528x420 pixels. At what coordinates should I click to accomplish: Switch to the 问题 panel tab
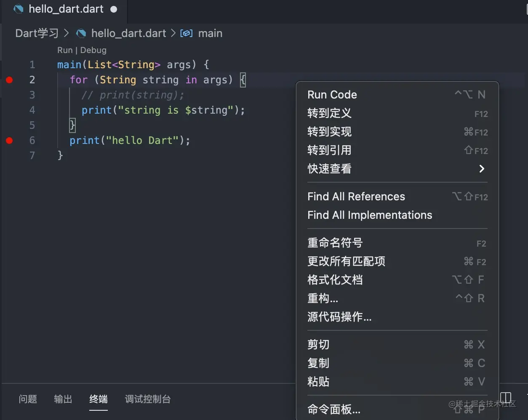[28, 399]
